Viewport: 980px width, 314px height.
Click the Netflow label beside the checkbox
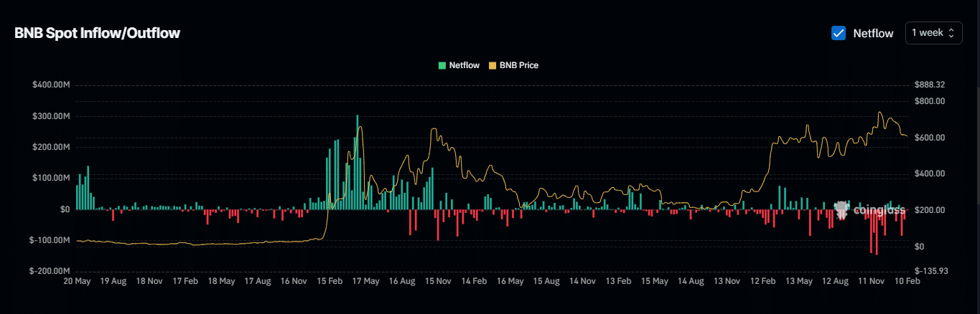[873, 33]
